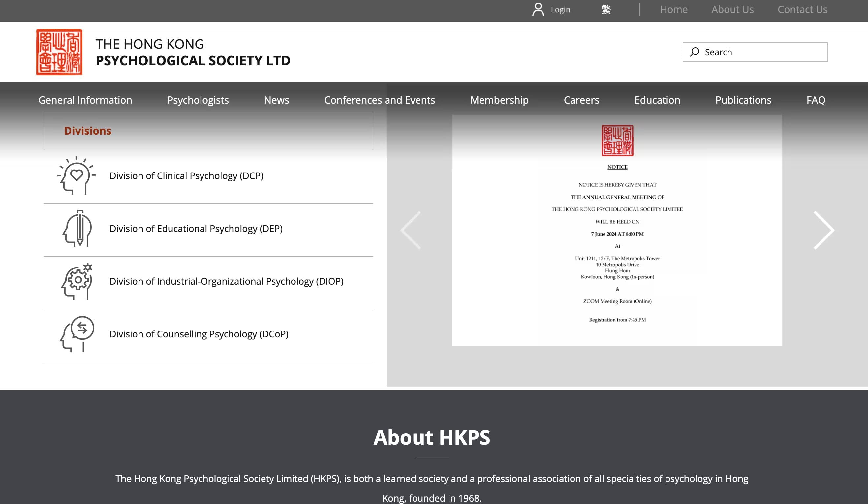Click the search magnifier icon

click(695, 52)
